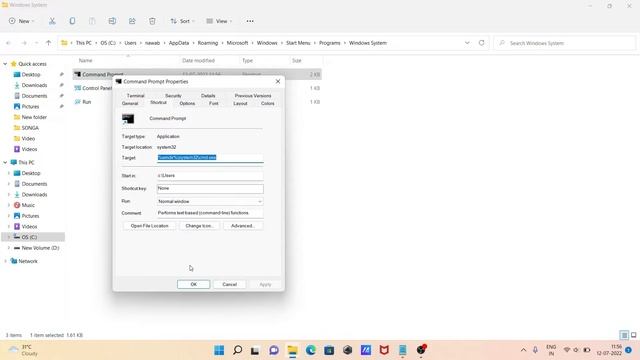Click Cancel in properties dialog
This screenshot has width=640, height=360.
pyautogui.click(x=229, y=284)
